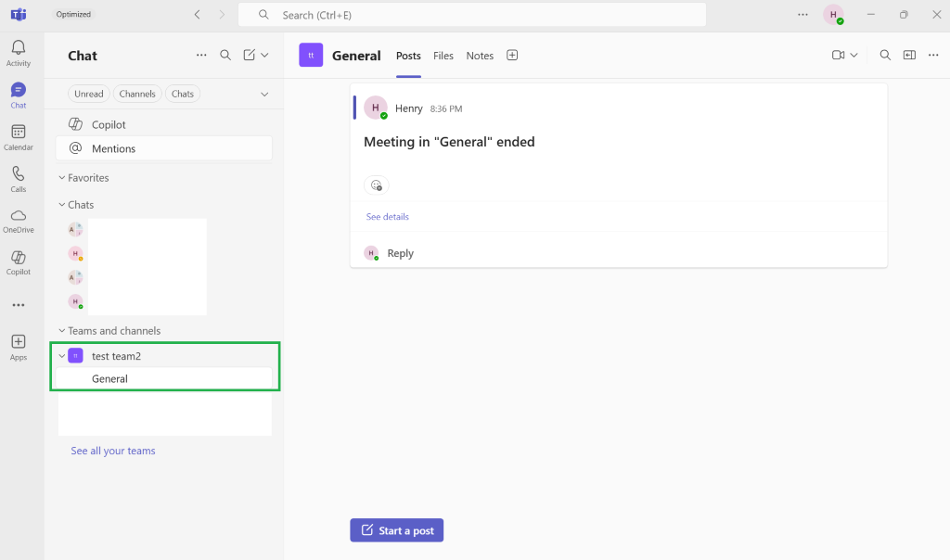This screenshot has width=950, height=560.
Task: Expand the filter options chevron
Action: 264,94
